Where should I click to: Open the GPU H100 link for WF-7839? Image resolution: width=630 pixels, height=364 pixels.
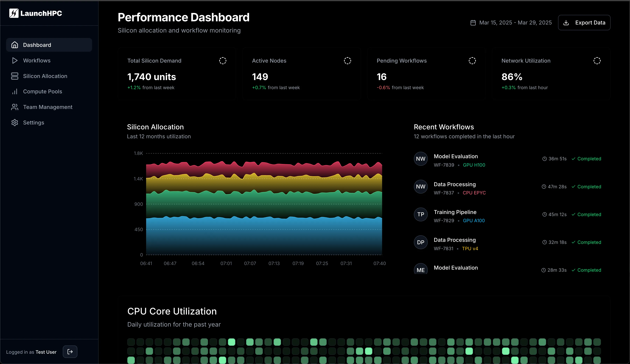[474, 165]
